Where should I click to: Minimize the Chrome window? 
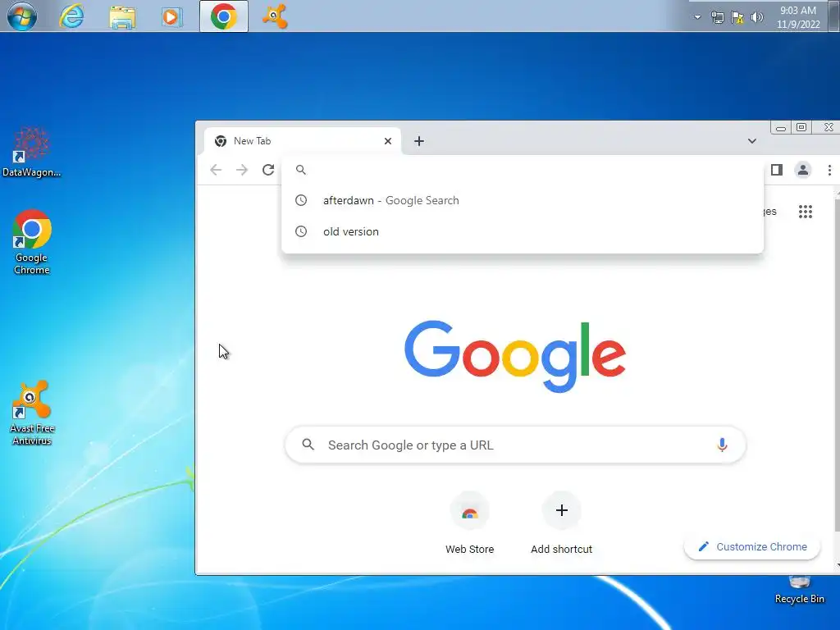781,127
